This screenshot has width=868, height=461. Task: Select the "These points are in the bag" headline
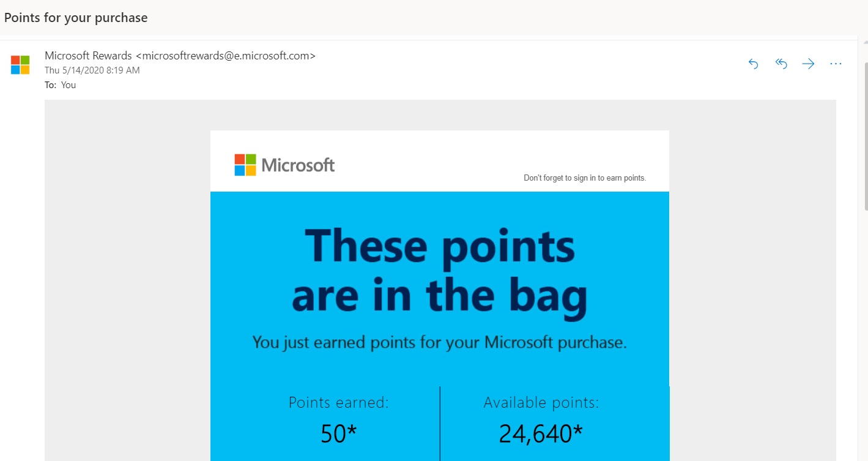pyautogui.click(x=440, y=271)
